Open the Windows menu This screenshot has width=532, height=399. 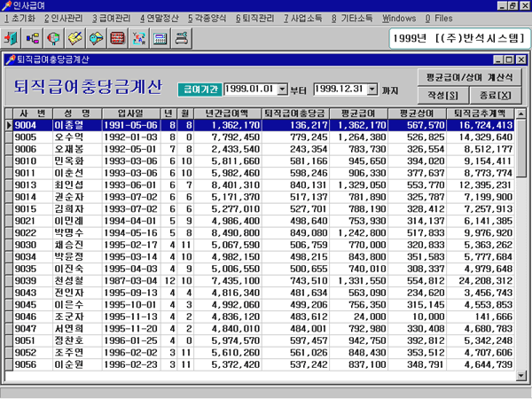[399, 18]
